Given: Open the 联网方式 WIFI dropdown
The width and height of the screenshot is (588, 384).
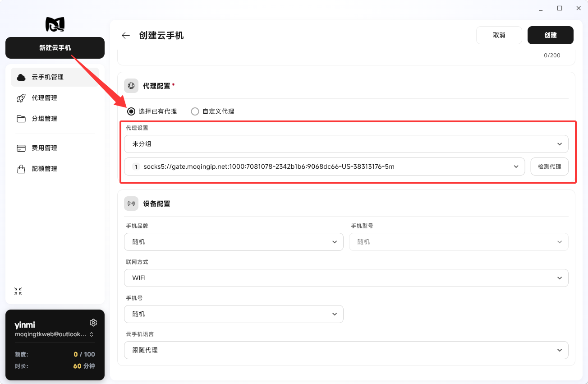Looking at the screenshot, I should 346,278.
